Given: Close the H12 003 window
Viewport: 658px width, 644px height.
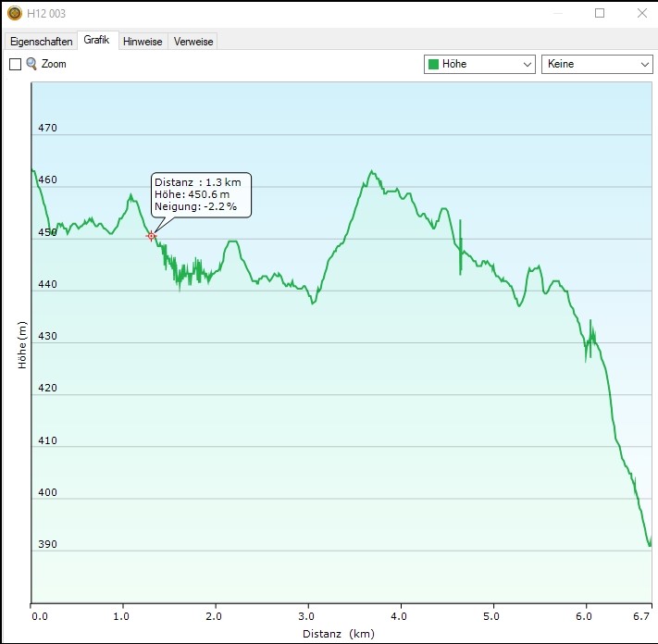Looking at the screenshot, I should pos(642,13).
